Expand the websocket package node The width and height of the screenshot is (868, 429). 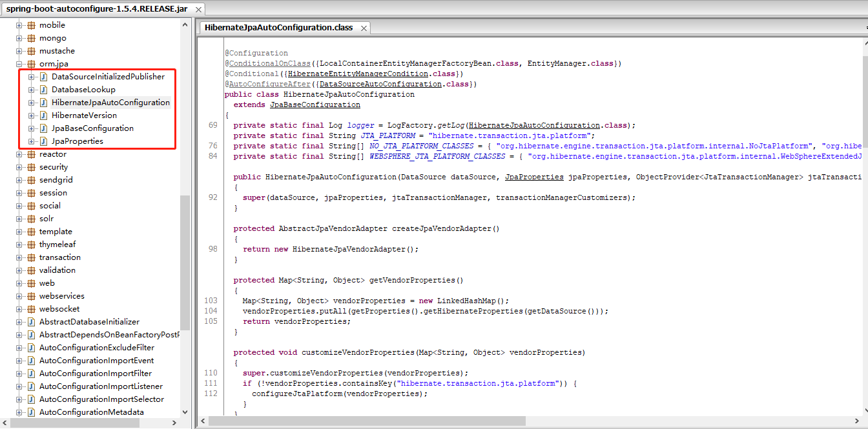(x=19, y=309)
